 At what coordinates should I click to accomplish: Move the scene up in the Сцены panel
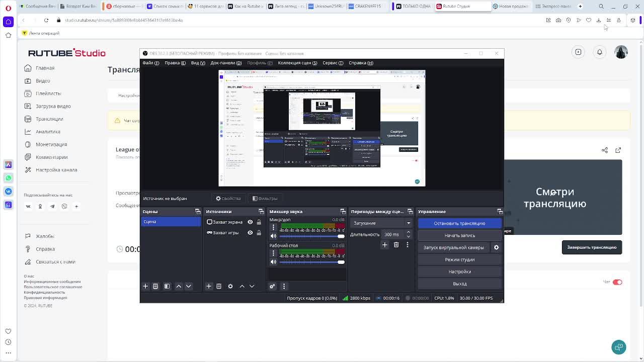tap(179, 286)
